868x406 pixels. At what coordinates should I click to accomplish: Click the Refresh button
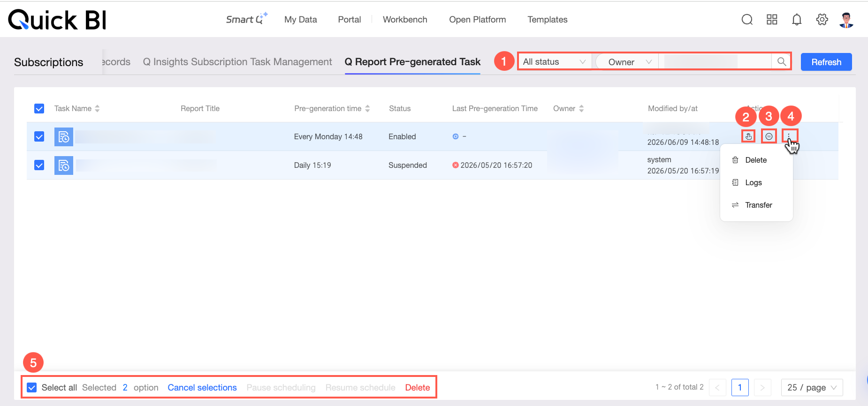click(x=826, y=62)
